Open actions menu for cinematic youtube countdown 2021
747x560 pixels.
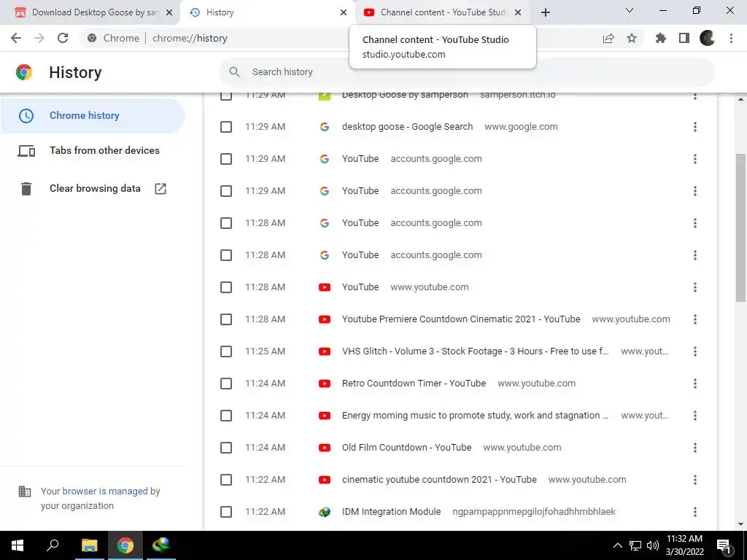coord(695,480)
